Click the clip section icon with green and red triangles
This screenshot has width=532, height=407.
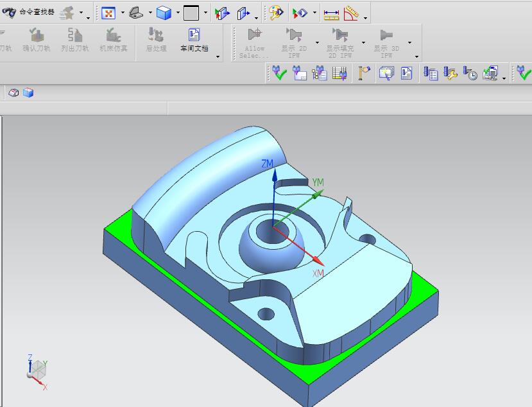(223, 13)
